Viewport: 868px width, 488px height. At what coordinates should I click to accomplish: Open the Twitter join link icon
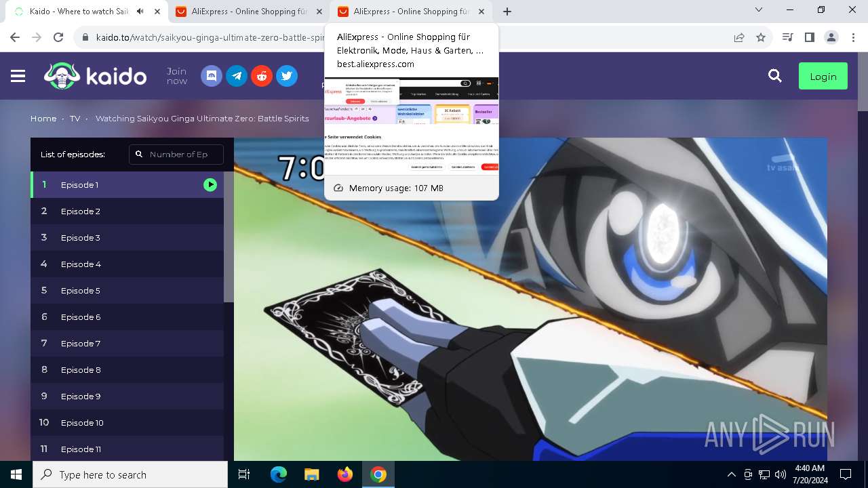[x=287, y=76]
